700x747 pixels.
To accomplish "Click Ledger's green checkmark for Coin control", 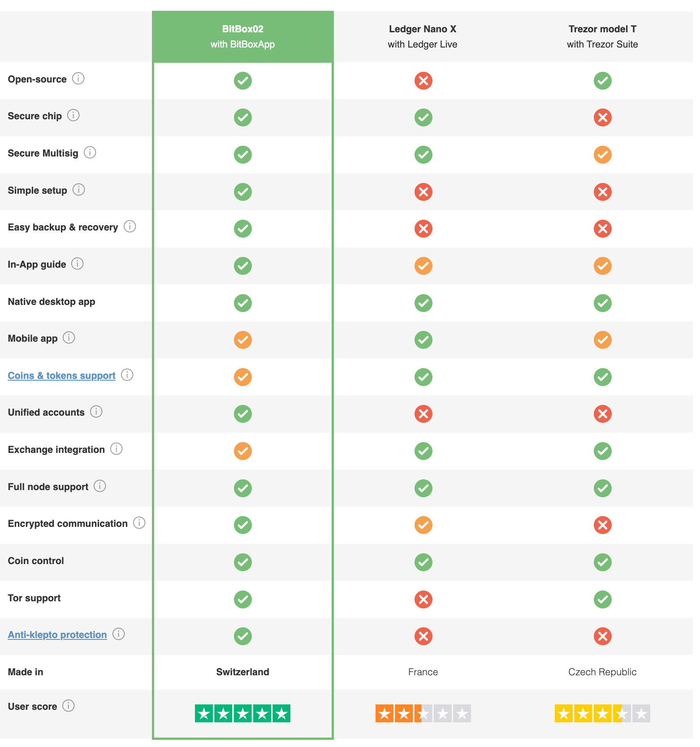I will (x=423, y=562).
